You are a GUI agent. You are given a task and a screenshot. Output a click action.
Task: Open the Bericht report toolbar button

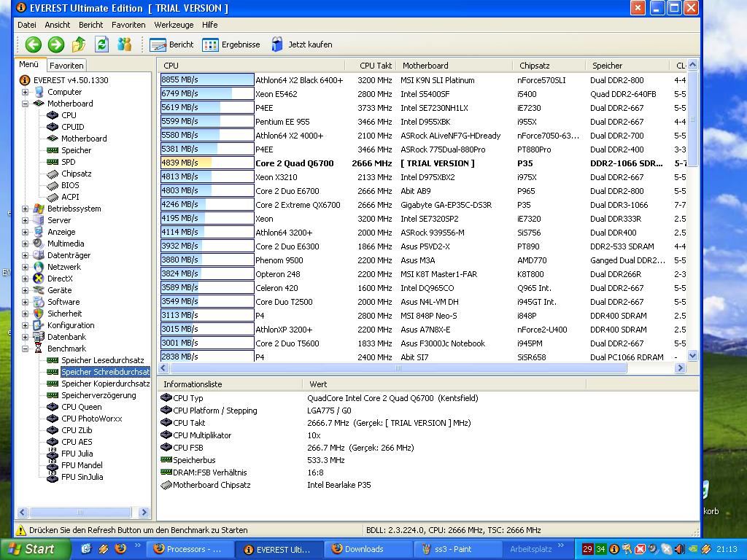click(x=171, y=44)
